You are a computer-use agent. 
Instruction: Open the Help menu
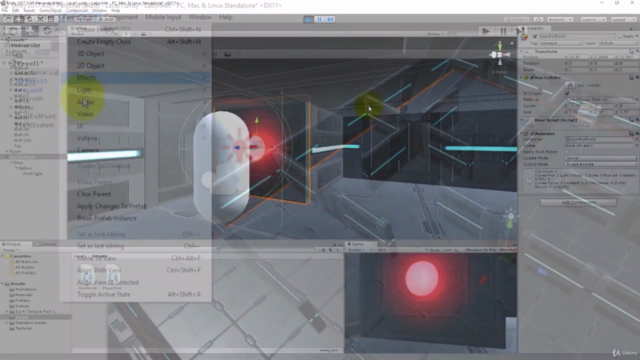tap(225, 17)
